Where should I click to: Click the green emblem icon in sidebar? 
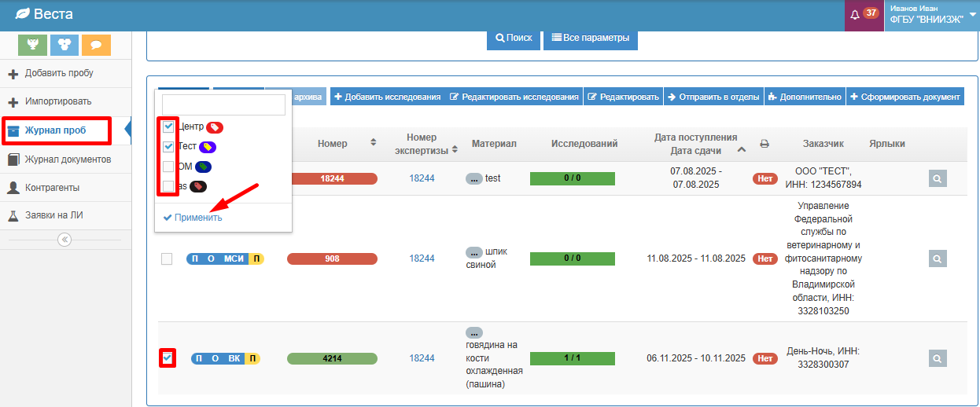(33, 45)
